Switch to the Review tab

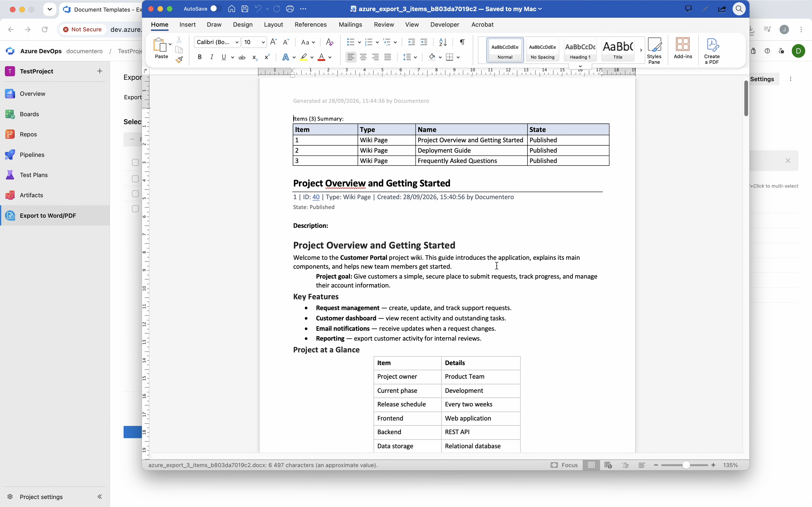[384, 25]
